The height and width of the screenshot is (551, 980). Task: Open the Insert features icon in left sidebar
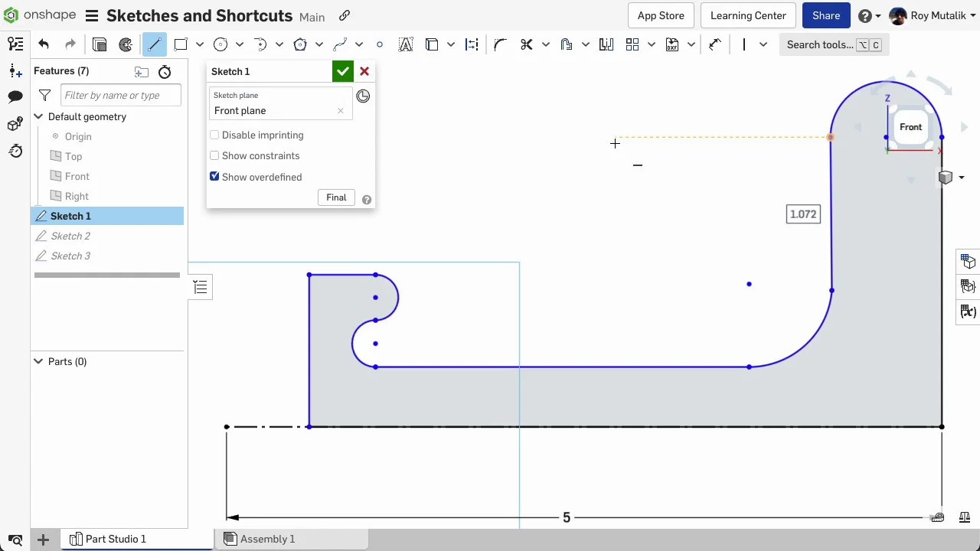[15, 71]
